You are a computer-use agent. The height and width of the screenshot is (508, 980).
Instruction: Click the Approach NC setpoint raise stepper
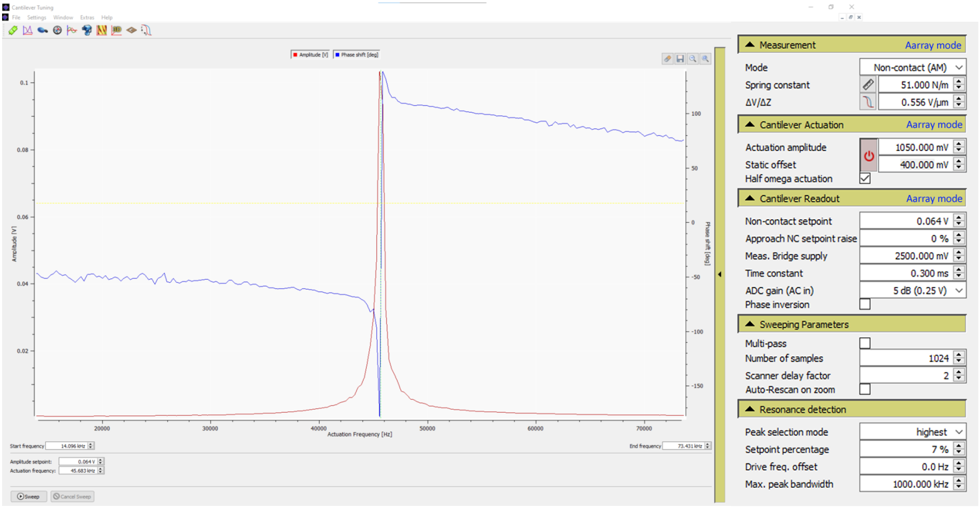959,238
